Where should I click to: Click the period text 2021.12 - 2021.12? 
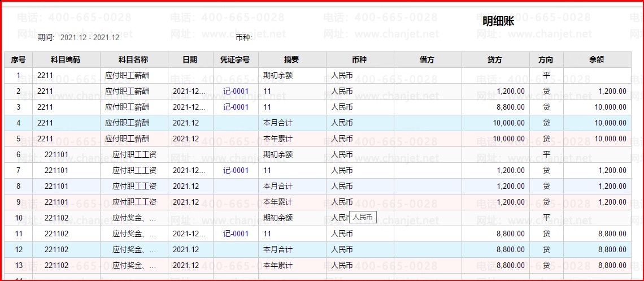90,37
